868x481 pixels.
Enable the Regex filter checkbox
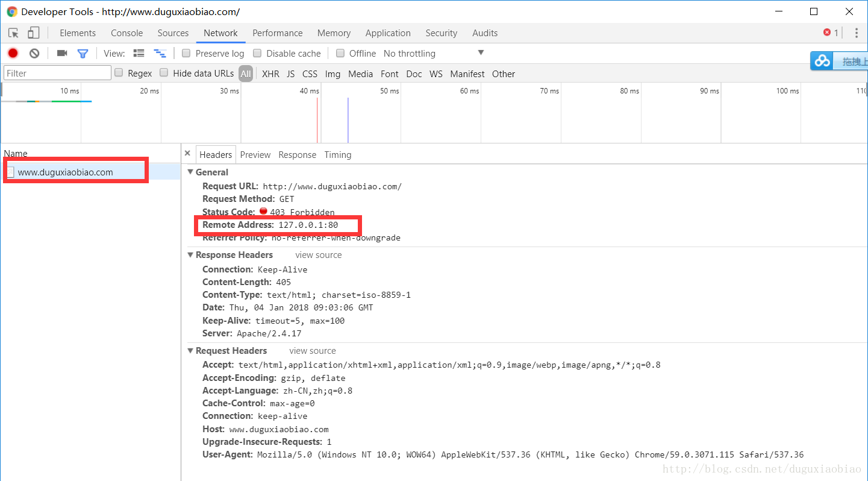(119, 73)
